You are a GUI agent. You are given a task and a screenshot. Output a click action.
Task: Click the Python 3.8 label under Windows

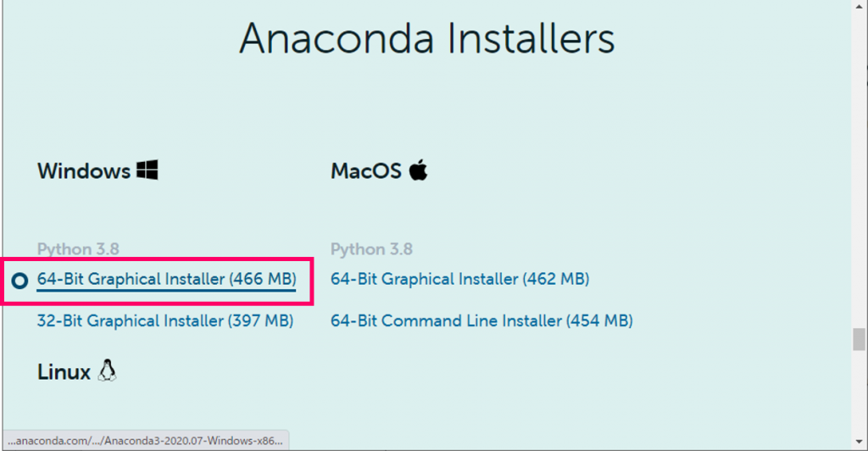(78, 249)
